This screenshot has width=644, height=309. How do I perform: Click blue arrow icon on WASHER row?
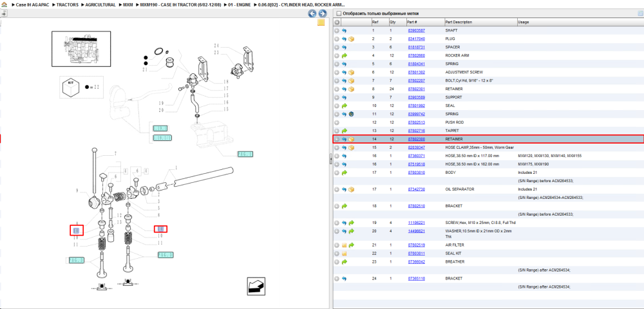pyautogui.click(x=344, y=232)
